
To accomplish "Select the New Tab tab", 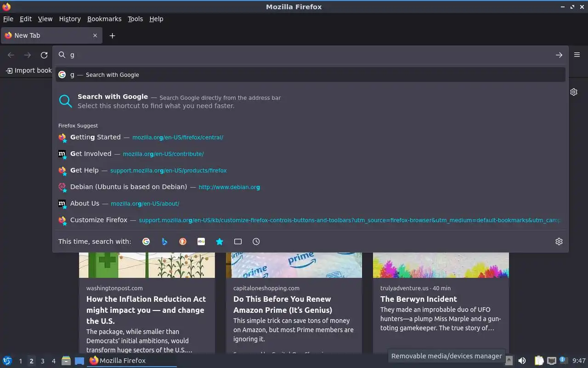I will [x=51, y=35].
